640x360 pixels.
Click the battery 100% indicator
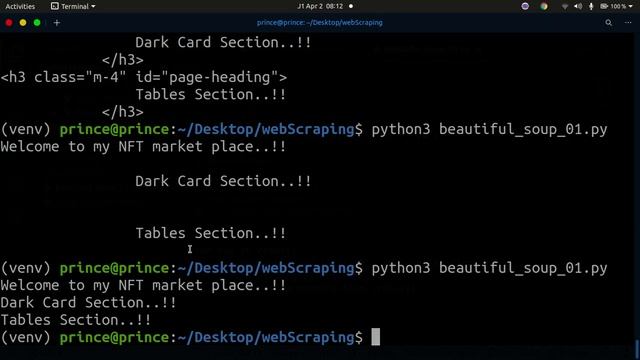click(x=613, y=6)
